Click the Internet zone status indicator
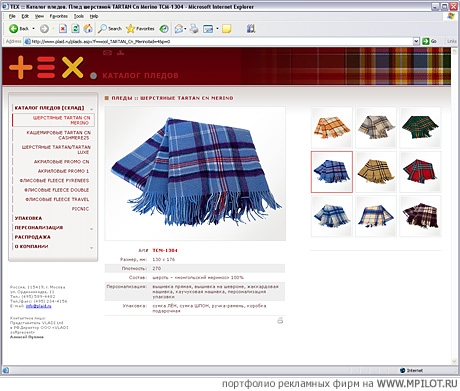Image resolution: width=460 pixels, height=391 pixels. (x=411, y=370)
